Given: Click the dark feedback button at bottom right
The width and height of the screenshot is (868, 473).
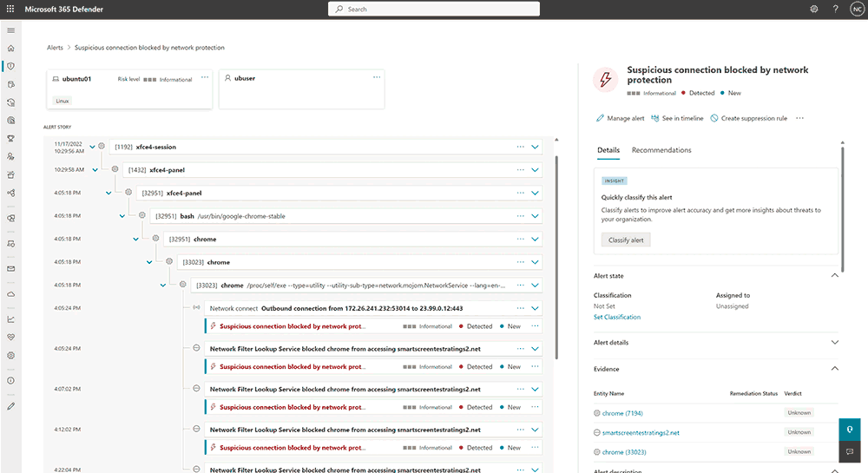Looking at the screenshot, I should coord(849,451).
